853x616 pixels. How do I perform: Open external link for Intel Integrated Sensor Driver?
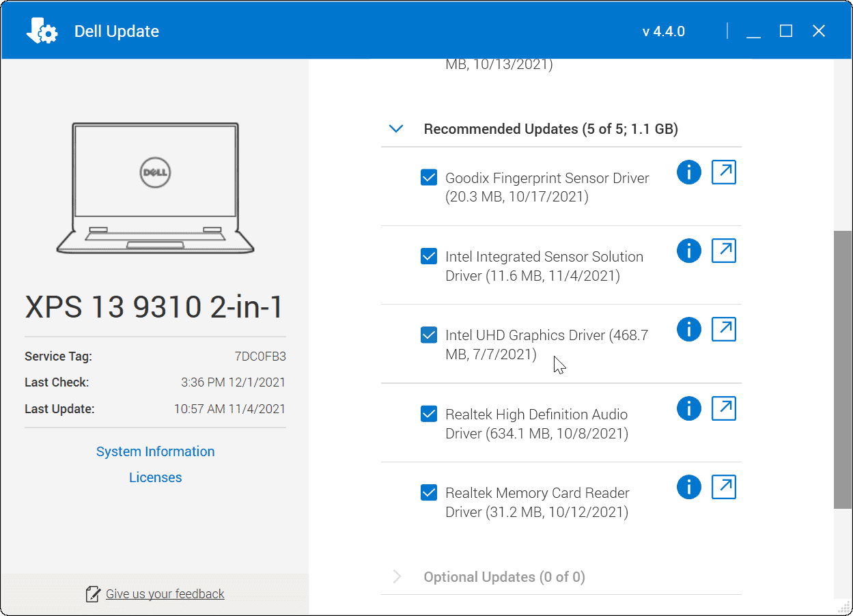[x=723, y=251]
